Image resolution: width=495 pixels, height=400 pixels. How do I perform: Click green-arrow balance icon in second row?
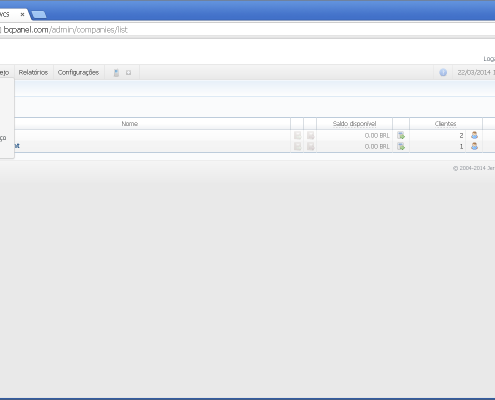click(401, 146)
